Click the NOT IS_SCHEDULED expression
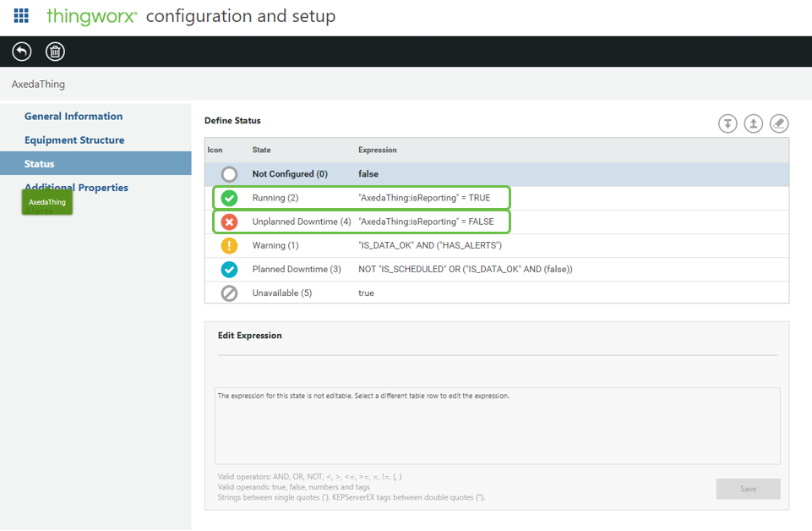The height and width of the screenshot is (531, 812). [466, 270]
